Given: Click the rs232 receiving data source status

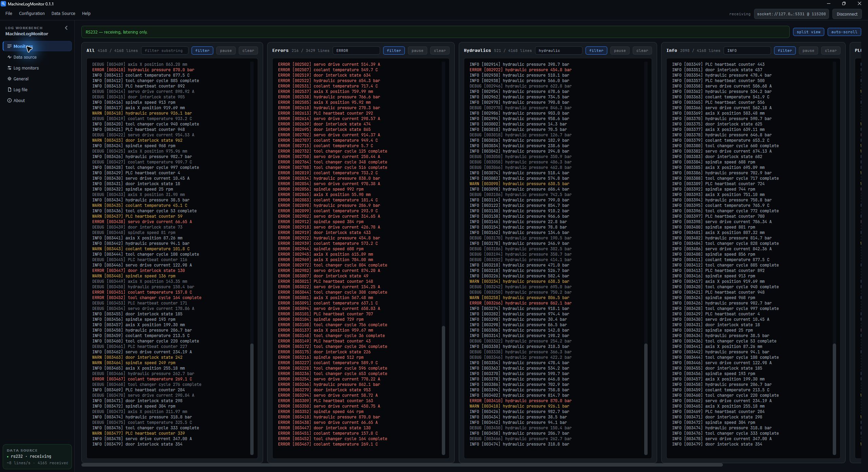Looking at the screenshot, I should [37, 456].
